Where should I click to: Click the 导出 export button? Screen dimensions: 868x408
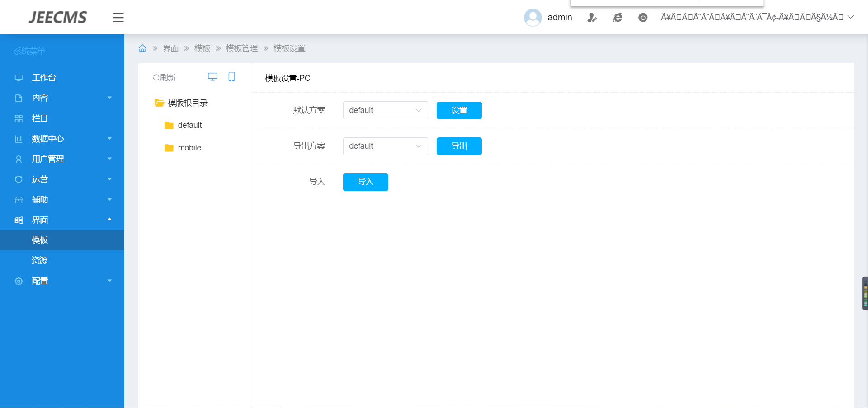(x=459, y=146)
